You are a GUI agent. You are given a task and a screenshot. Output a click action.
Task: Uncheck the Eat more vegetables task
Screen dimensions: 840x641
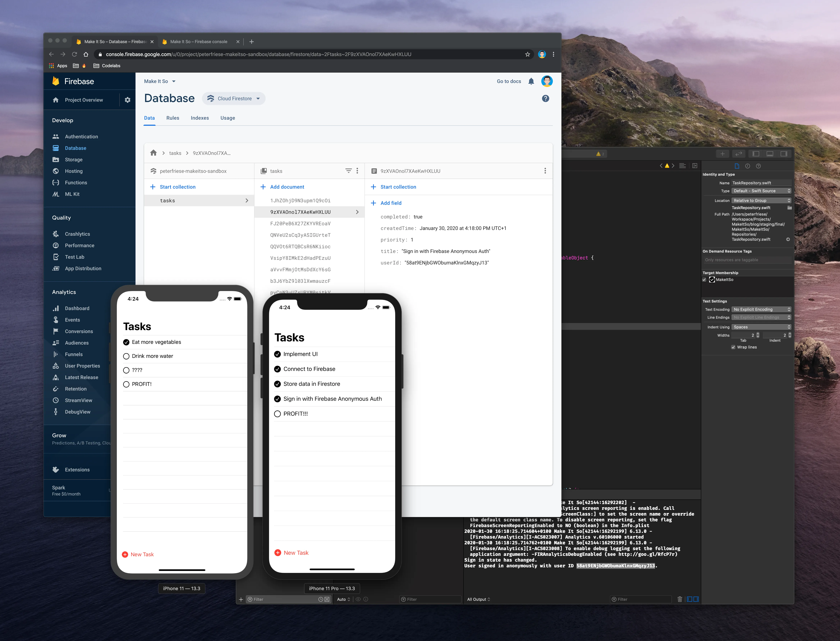(x=126, y=342)
